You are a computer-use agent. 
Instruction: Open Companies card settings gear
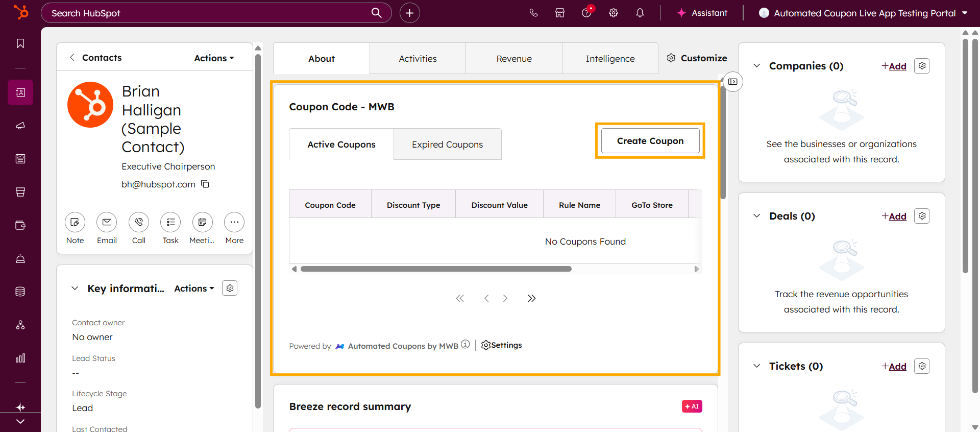pyautogui.click(x=921, y=66)
